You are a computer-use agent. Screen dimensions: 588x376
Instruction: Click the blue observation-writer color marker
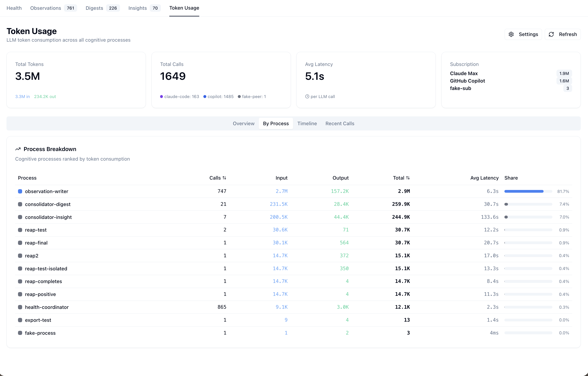pos(20,191)
